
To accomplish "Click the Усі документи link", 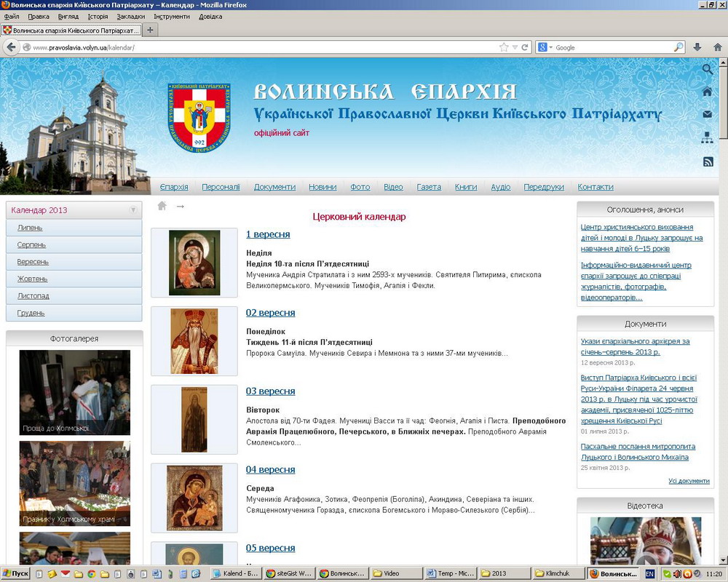I will [689, 481].
